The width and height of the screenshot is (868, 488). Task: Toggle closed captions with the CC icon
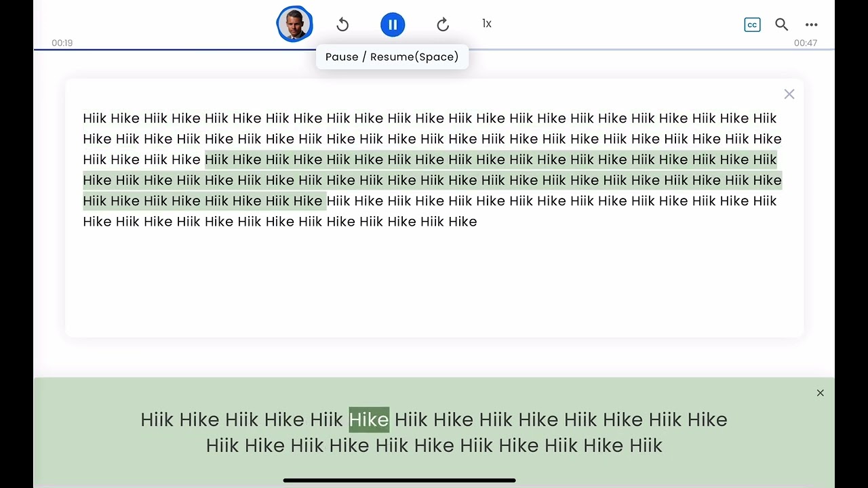(752, 24)
